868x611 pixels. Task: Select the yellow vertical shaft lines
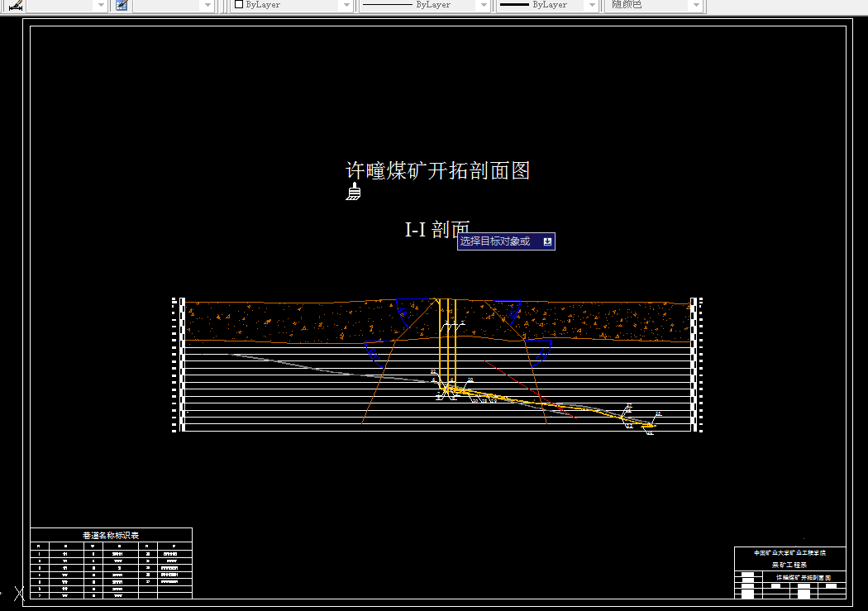pos(448,343)
